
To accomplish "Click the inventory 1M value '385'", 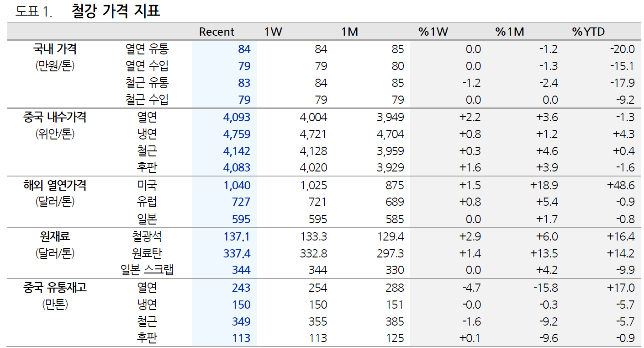I will click(395, 321).
